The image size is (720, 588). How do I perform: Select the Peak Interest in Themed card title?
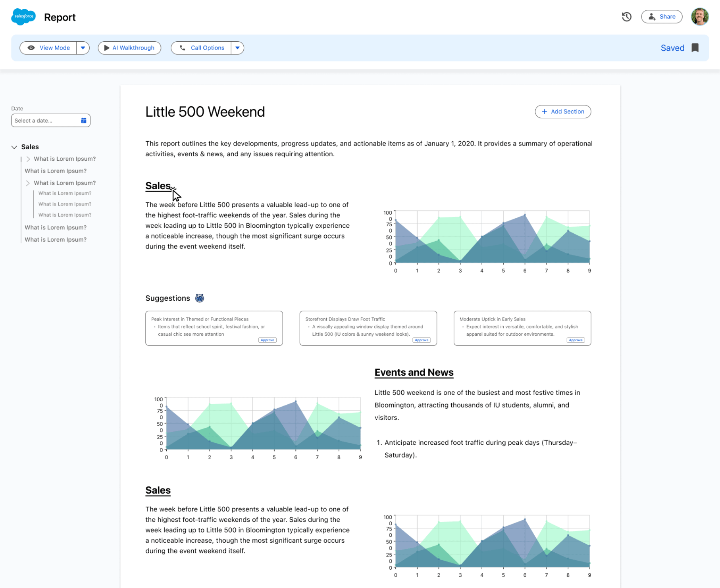[200, 319]
